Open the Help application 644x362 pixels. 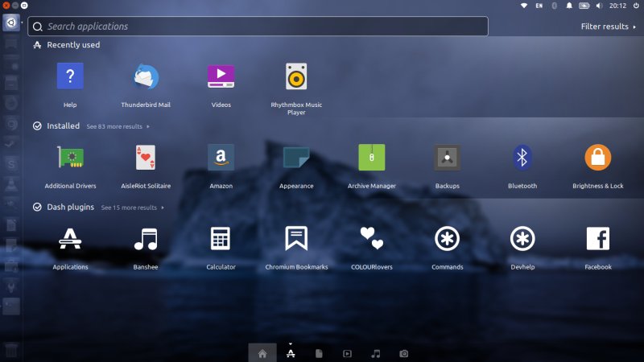[70, 76]
